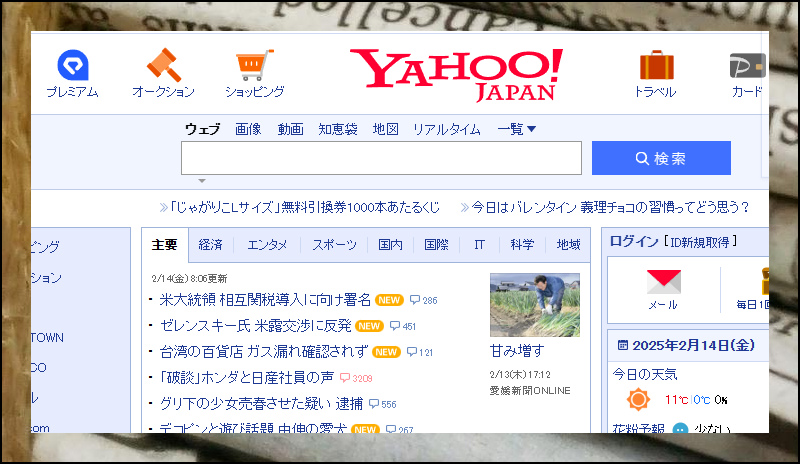
Task: Click the Yahoo! JAPAN logo
Action: coord(456,75)
